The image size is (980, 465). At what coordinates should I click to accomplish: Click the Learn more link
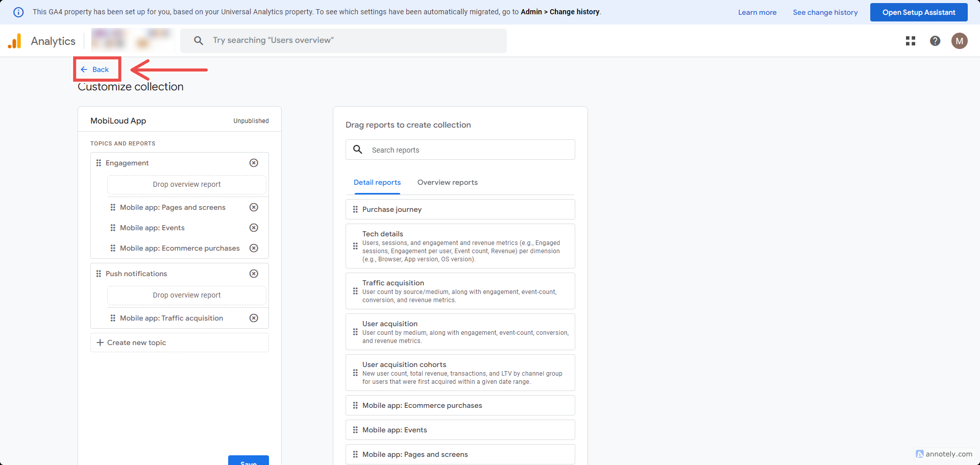coord(757,12)
